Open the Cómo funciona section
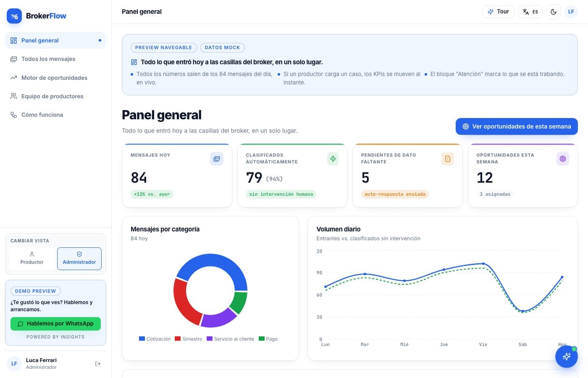588x378 pixels. [x=55, y=115]
